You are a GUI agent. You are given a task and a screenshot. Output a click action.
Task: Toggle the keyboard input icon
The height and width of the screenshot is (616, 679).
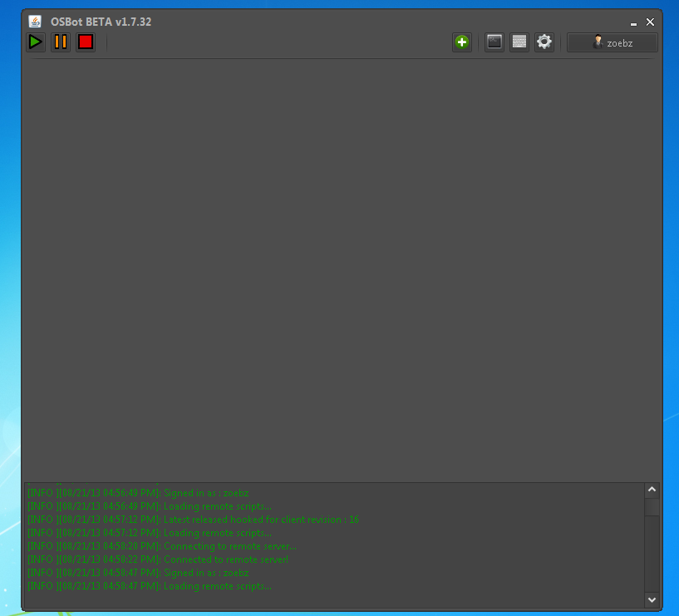tap(519, 42)
